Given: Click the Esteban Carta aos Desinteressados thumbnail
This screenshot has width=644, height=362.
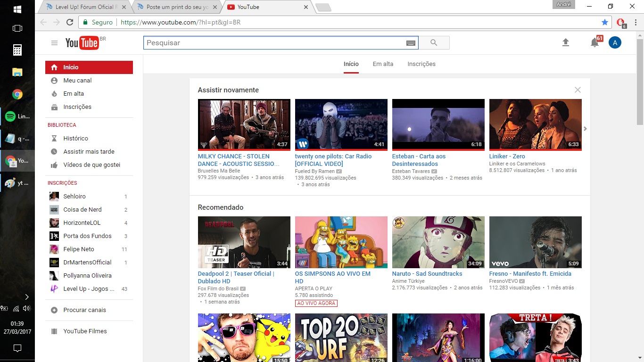Looking at the screenshot, I should [x=438, y=125].
